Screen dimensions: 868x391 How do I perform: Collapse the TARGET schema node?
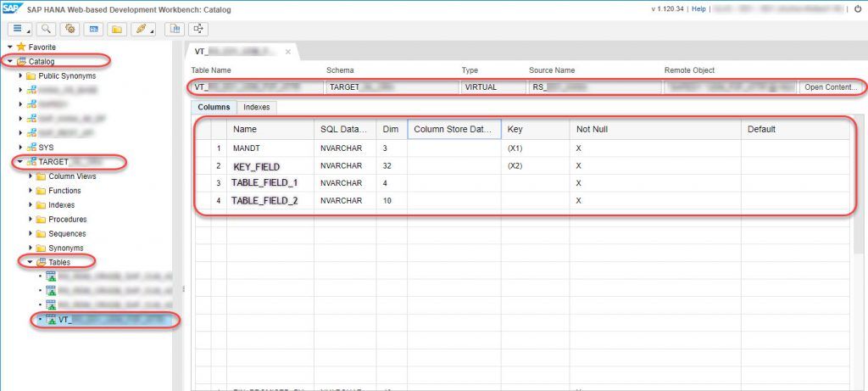point(20,162)
